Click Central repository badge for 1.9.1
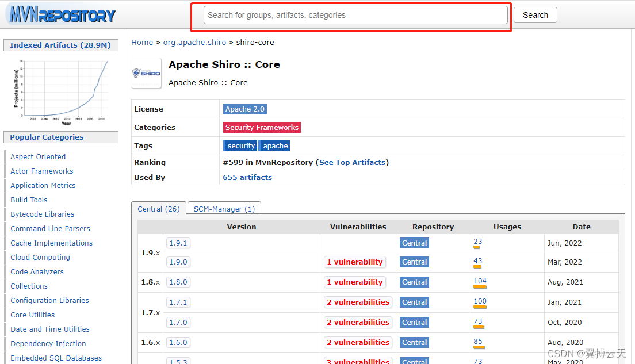 click(x=414, y=243)
